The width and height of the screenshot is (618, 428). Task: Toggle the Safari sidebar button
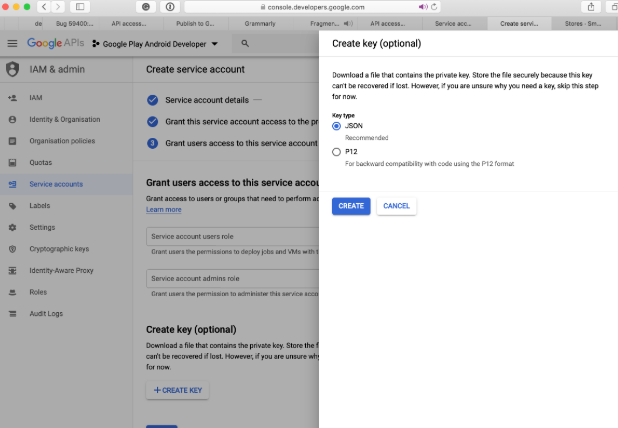click(x=80, y=7)
